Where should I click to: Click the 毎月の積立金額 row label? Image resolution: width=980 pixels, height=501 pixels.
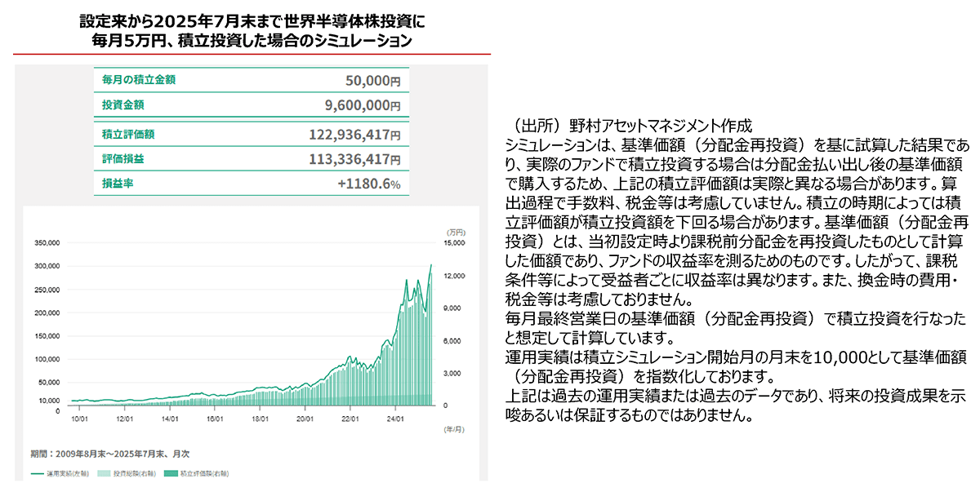coord(139,80)
